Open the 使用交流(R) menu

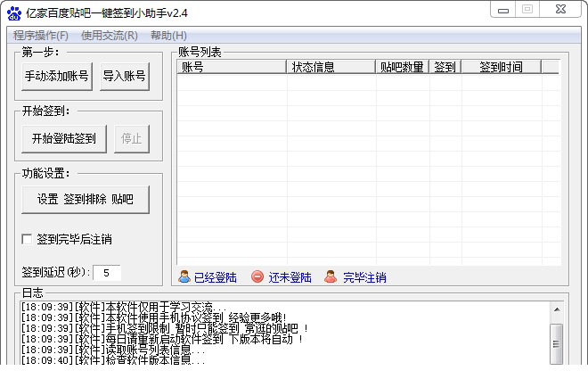point(109,36)
